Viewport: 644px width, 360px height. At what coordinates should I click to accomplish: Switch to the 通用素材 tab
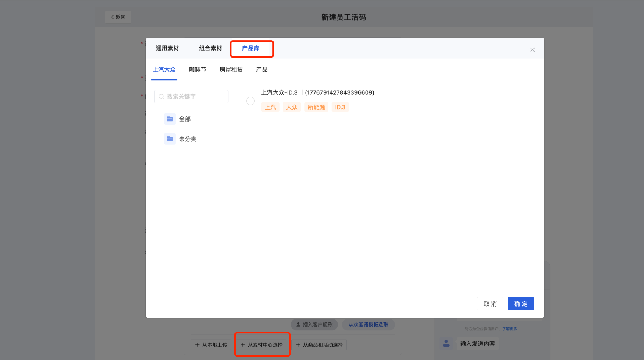(x=167, y=49)
